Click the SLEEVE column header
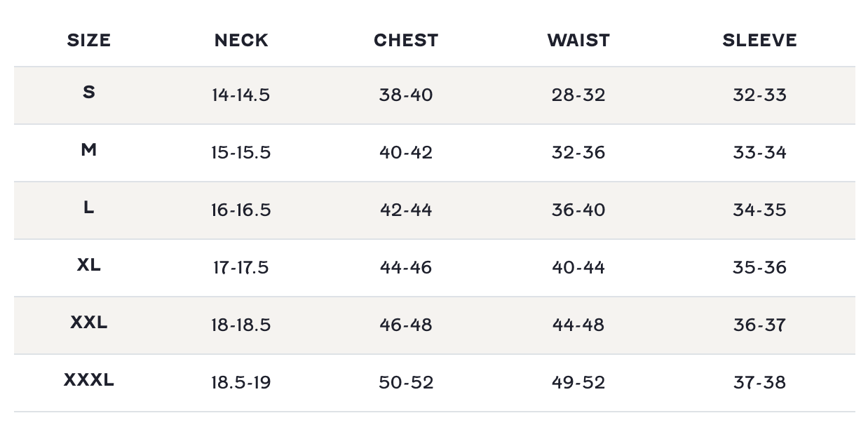The height and width of the screenshot is (439, 868). pos(759,41)
